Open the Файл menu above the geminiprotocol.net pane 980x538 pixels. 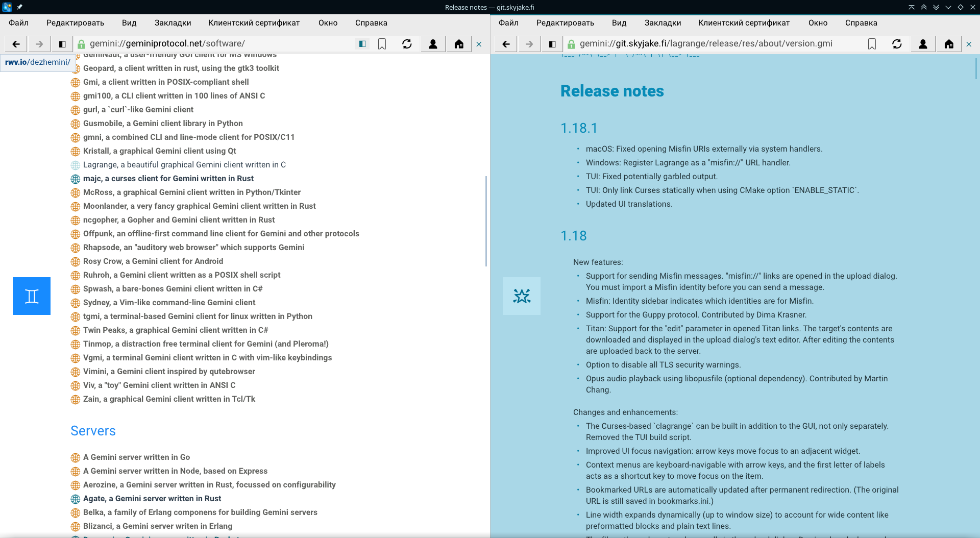(18, 23)
